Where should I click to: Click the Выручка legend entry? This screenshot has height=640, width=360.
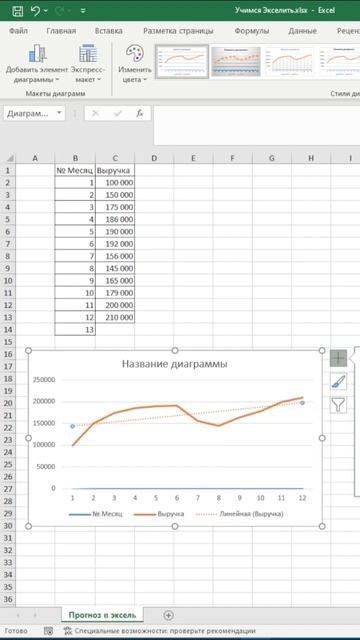pyautogui.click(x=159, y=514)
